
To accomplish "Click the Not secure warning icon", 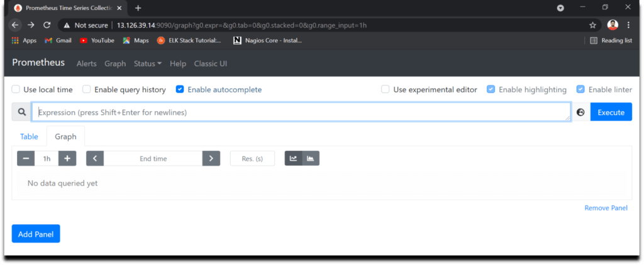I will click(x=67, y=26).
